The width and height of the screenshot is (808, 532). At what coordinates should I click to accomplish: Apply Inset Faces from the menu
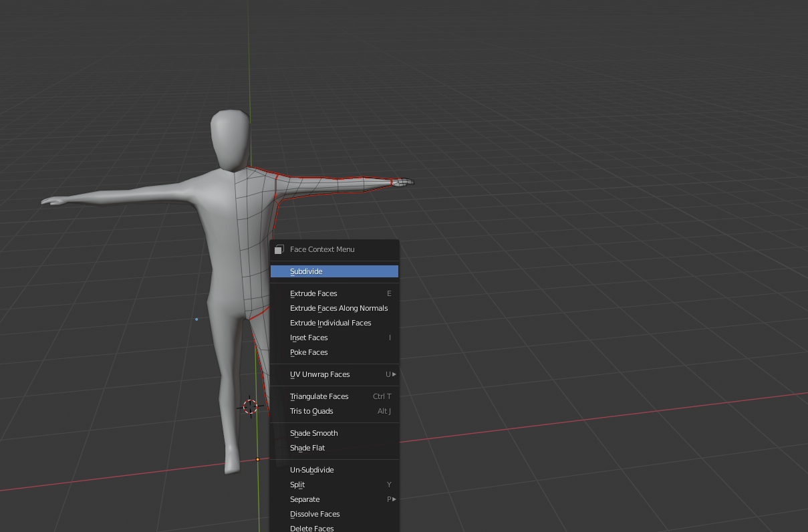click(334, 338)
